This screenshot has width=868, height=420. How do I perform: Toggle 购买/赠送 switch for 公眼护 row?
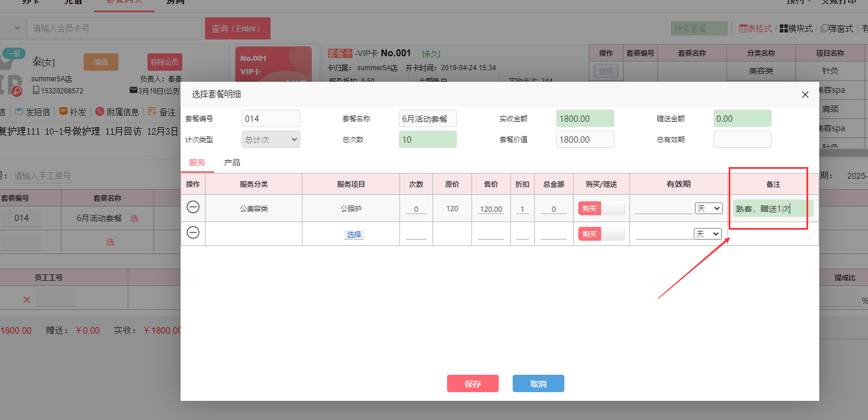tap(602, 208)
